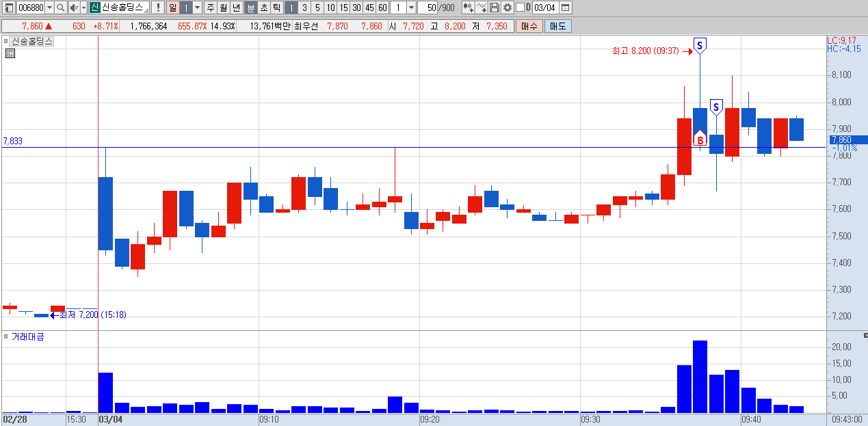Select the 5 minute interval tab

click(x=317, y=8)
